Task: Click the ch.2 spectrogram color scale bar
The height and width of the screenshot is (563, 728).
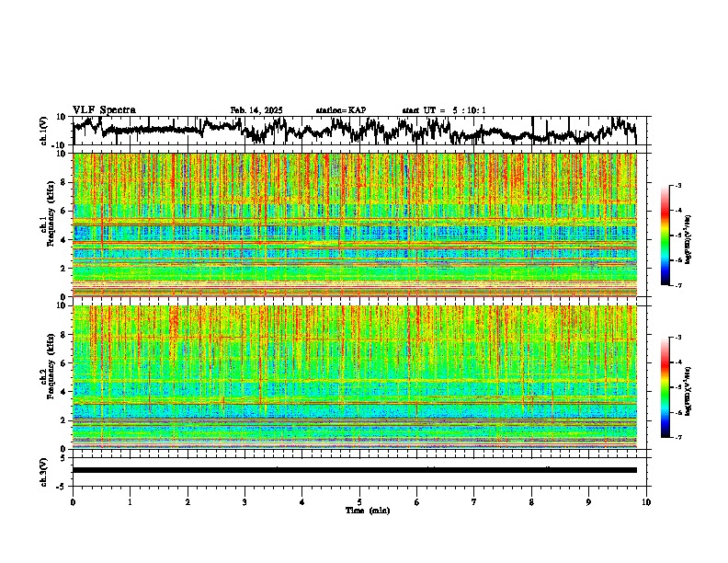Action: click(665, 387)
